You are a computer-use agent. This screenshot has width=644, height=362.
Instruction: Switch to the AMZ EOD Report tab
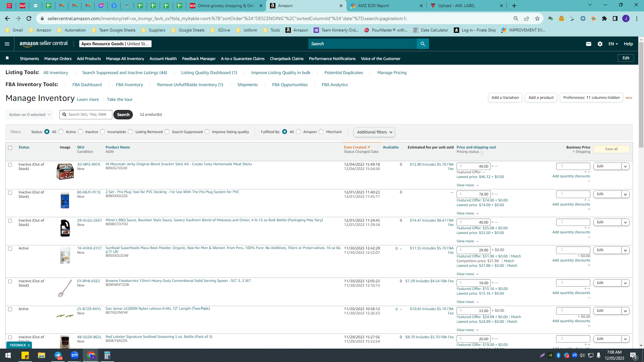(387, 6)
